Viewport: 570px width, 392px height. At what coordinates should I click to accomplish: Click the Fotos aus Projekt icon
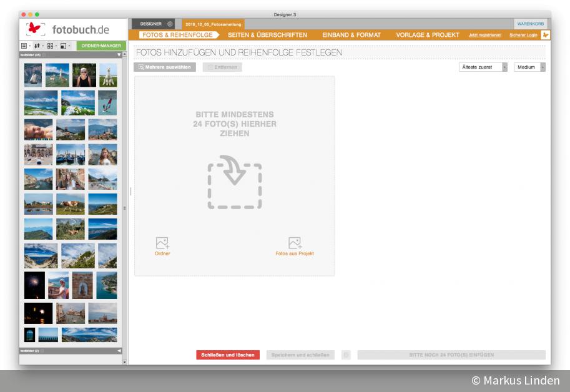point(295,243)
